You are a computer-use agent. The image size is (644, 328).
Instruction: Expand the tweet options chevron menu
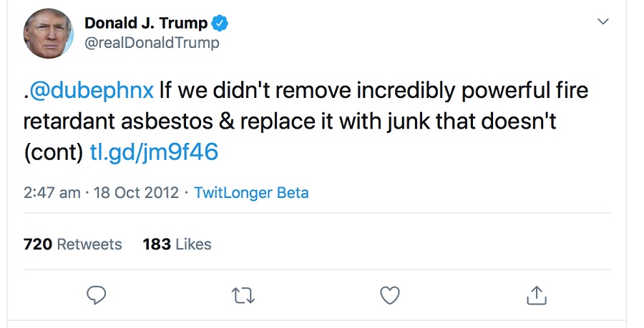[x=602, y=22]
